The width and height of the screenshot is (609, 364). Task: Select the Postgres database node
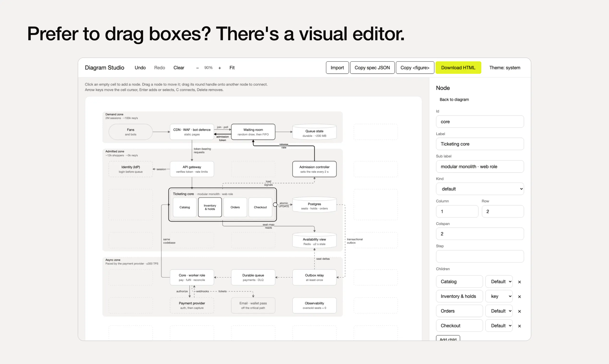pos(314,205)
